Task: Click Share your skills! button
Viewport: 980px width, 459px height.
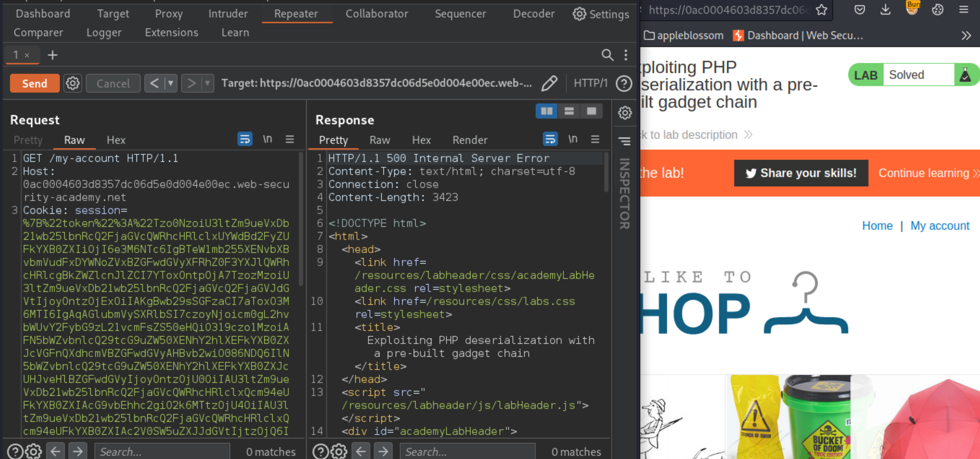Action: point(801,173)
